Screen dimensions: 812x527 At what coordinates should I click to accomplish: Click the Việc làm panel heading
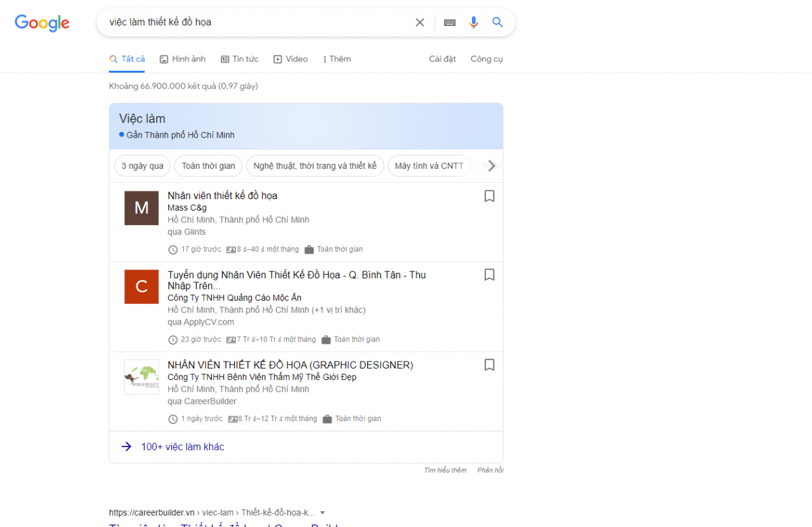(x=142, y=119)
